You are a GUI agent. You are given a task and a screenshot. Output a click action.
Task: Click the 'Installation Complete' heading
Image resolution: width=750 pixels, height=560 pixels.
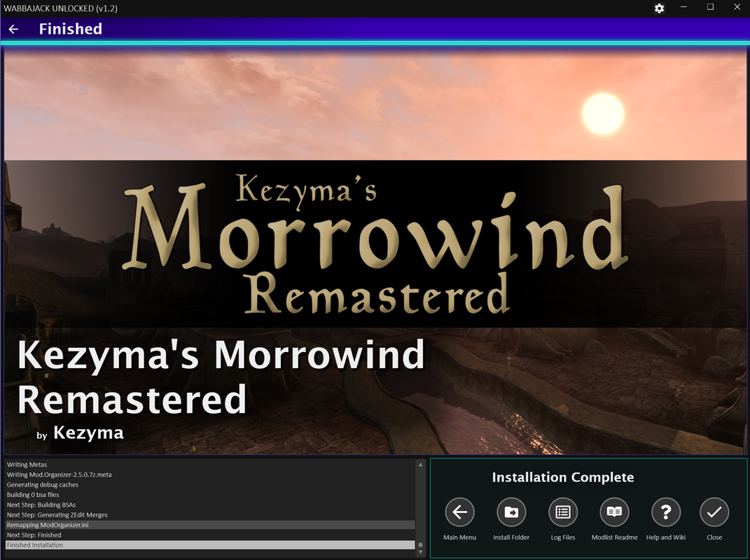tap(563, 477)
